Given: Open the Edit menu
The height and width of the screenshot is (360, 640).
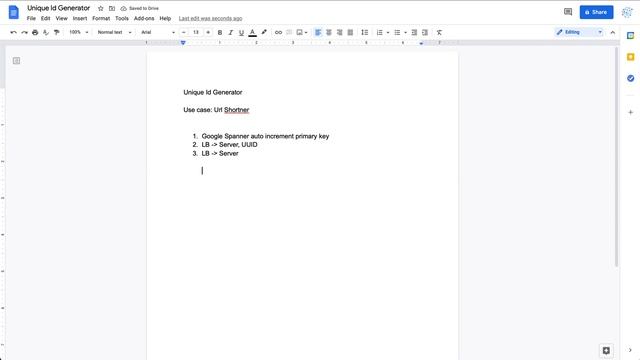Looking at the screenshot, I should [x=45, y=18].
